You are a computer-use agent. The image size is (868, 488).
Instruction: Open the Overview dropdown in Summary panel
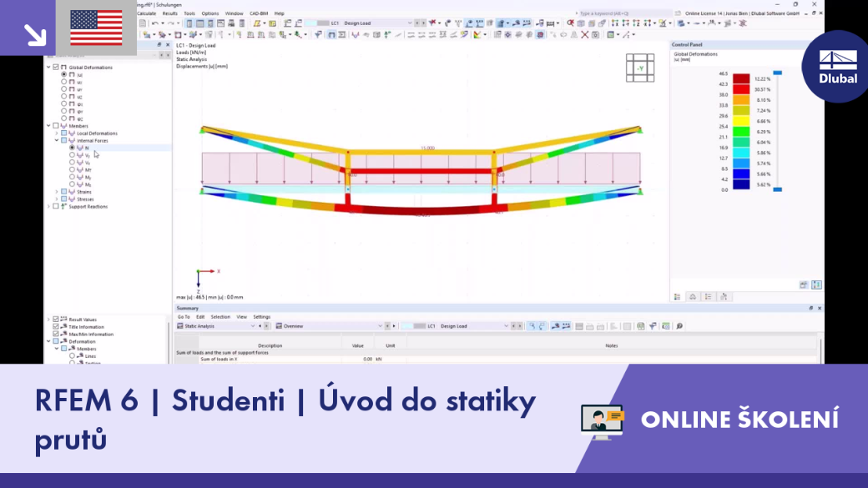tap(330, 326)
